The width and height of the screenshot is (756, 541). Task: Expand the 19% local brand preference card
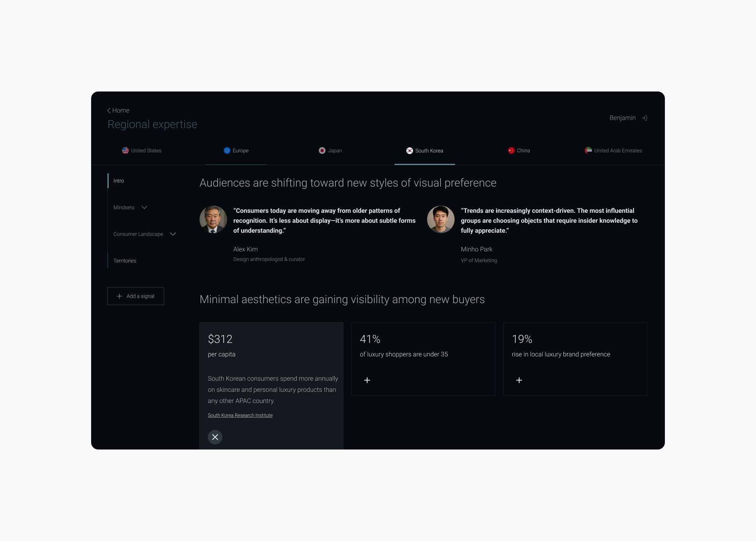coord(519,380)
